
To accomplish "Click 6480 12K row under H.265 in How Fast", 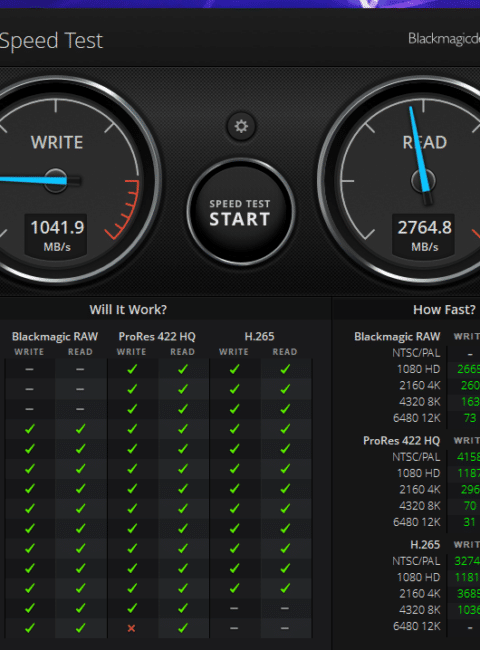I will click(417, 626).
